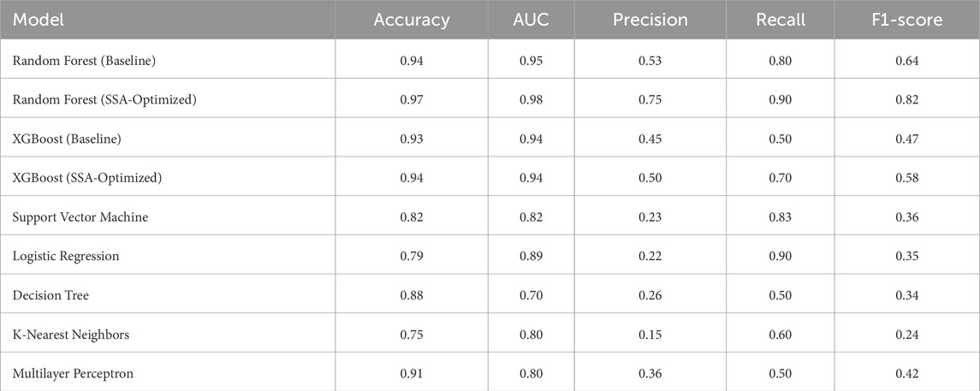Select the Precision column header
The width and height of the screenshot is (980, 391).
[x=650, y=20]
